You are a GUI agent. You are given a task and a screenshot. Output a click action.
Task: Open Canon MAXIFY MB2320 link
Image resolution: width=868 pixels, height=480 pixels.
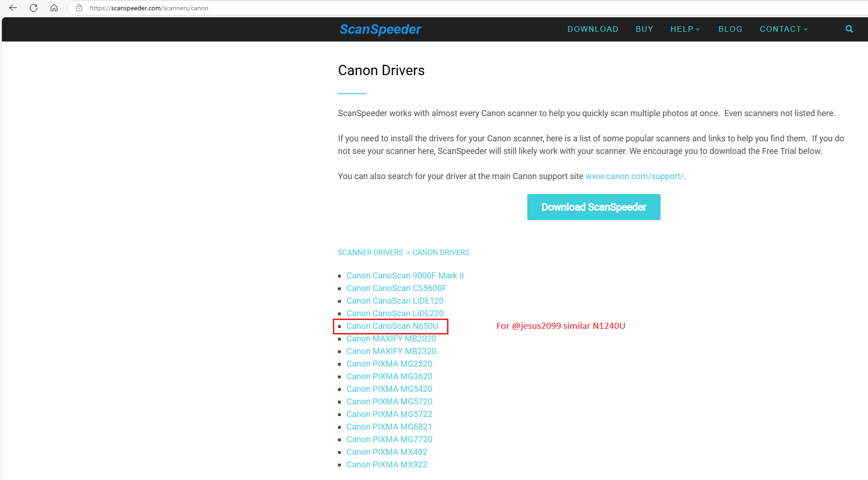coord(391,351)
